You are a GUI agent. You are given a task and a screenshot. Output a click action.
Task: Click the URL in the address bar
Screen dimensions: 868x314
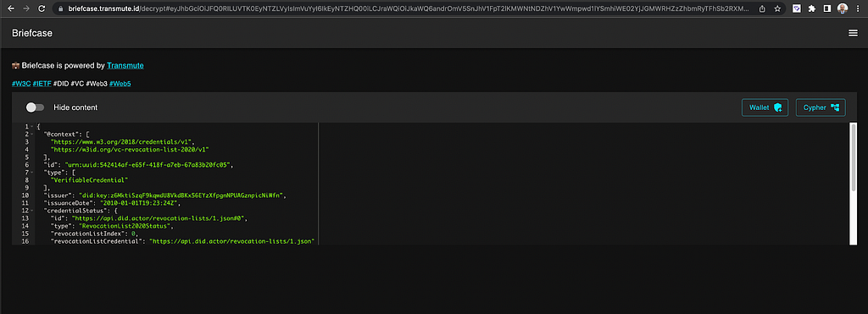click(409, 8)
